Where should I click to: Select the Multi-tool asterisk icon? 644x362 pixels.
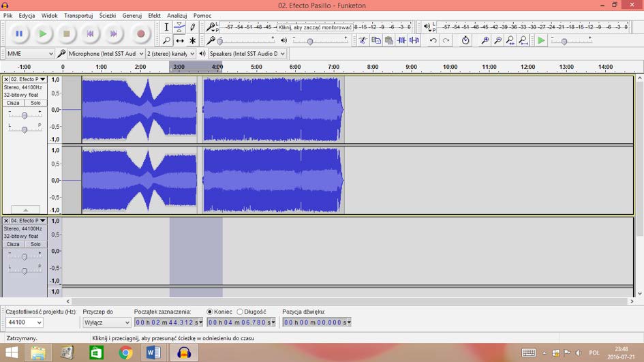[193, 40]
